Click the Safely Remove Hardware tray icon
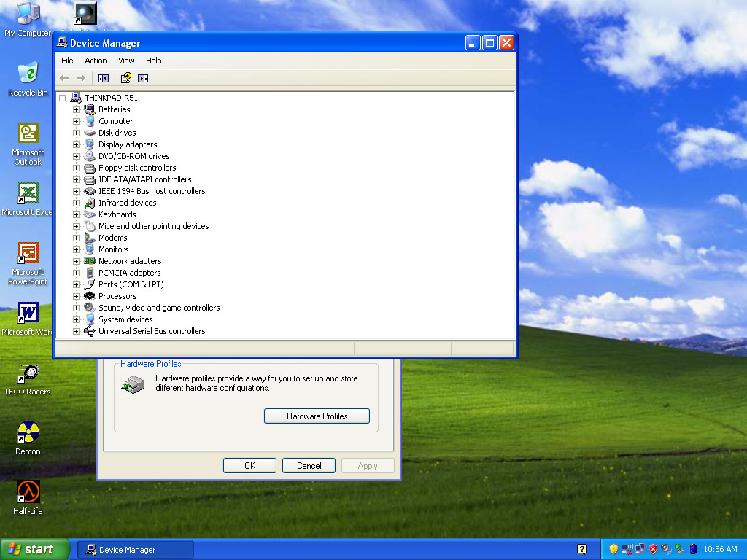This screenshot has height=560, width=747. [679, 549]
